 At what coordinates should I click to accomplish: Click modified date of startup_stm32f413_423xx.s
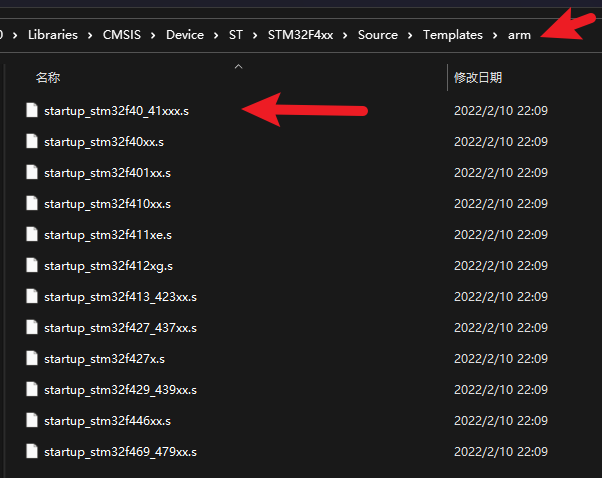coord(501,297)
